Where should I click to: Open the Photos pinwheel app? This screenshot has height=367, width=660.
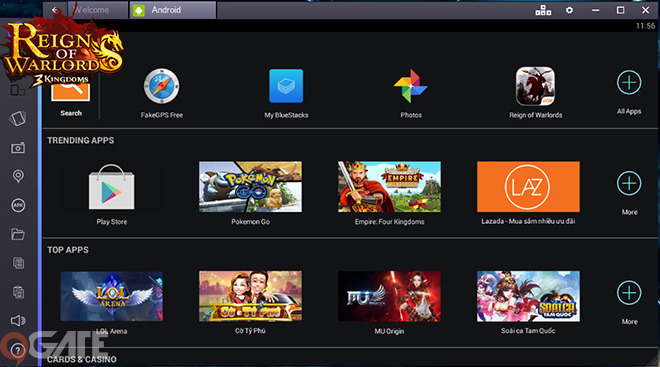click(x=411, y=86)
